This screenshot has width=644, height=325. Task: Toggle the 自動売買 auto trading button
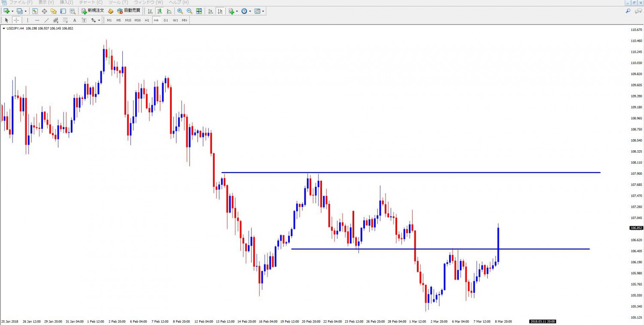(x=128, y=11)
